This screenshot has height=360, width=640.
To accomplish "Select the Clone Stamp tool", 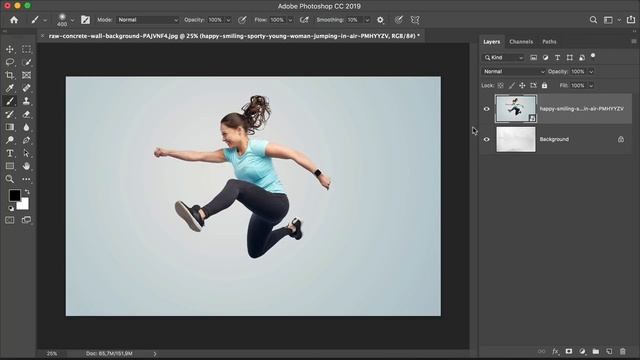I will [x=26, y=101].
